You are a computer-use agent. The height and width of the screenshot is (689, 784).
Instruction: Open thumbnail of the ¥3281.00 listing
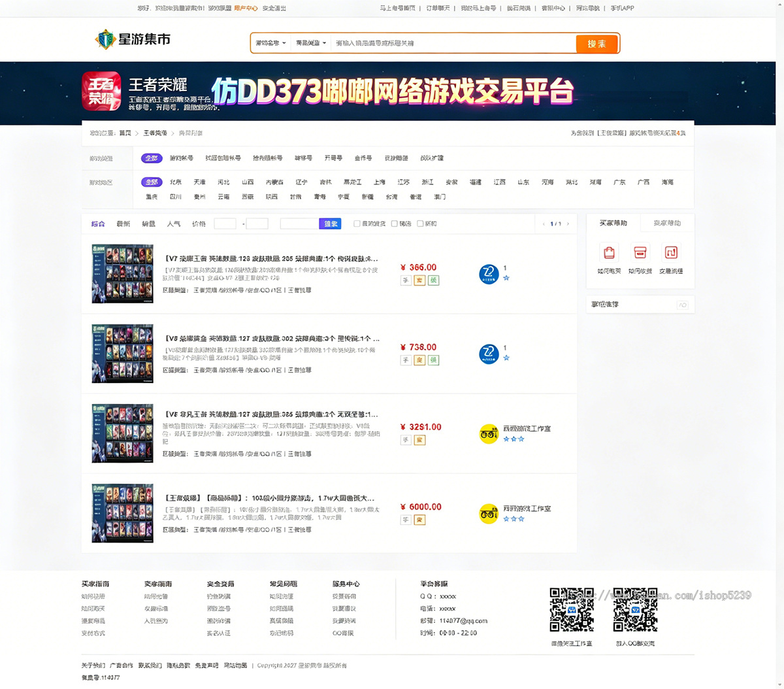[122, 433]
